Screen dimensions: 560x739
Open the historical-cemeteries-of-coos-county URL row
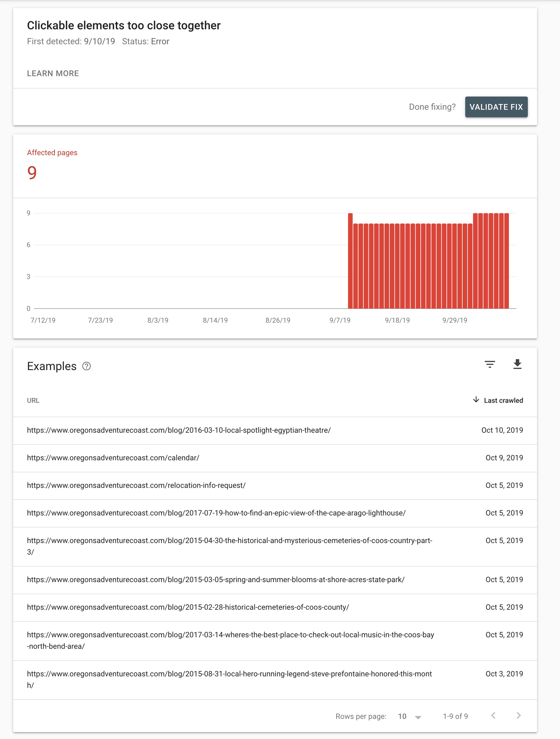click(275, 607)
